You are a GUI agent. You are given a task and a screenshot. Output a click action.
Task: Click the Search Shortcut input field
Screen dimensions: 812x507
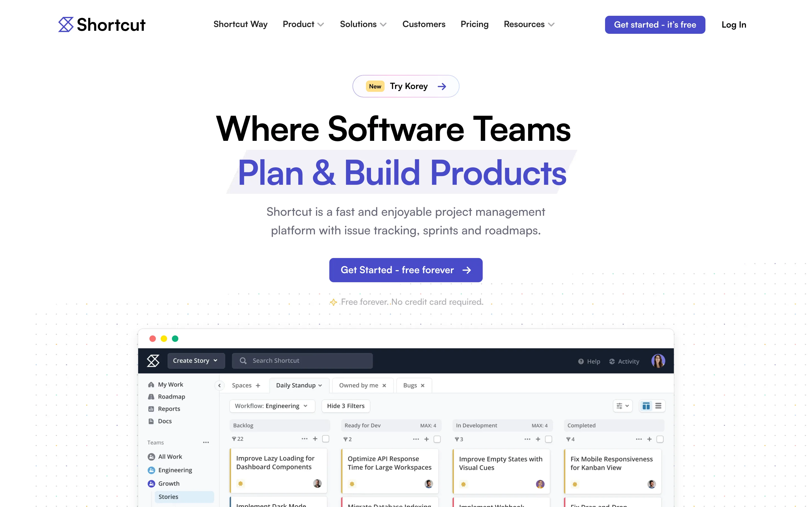(x=302, y=361)
